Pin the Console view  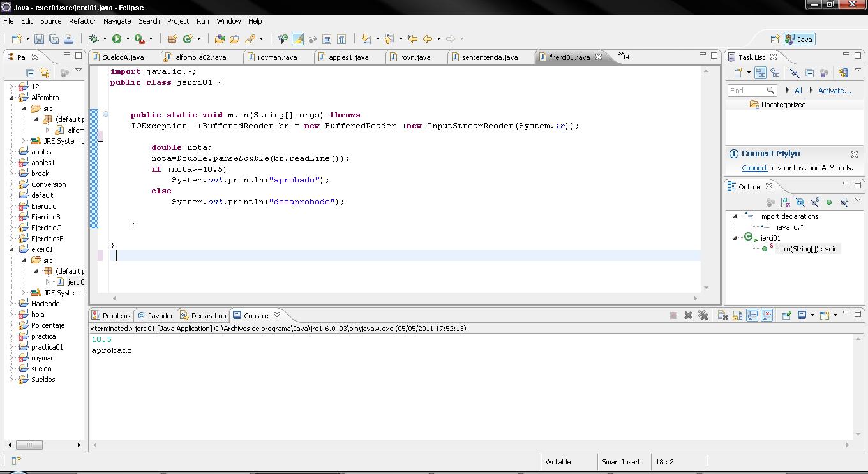(x=786, y=315)
